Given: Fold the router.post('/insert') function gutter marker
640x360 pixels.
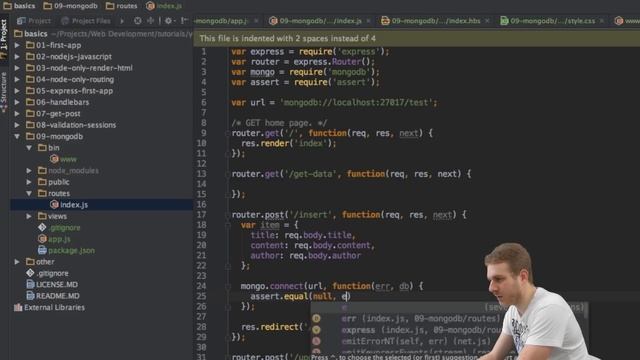Looking at the screenshot, I should point(228,215).
